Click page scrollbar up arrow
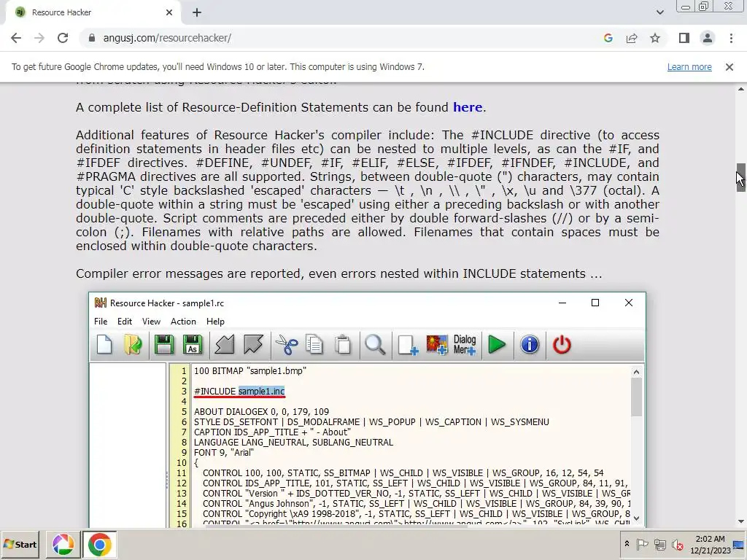Viewport: 747px width, 560px height. click(x=741, y=89)
